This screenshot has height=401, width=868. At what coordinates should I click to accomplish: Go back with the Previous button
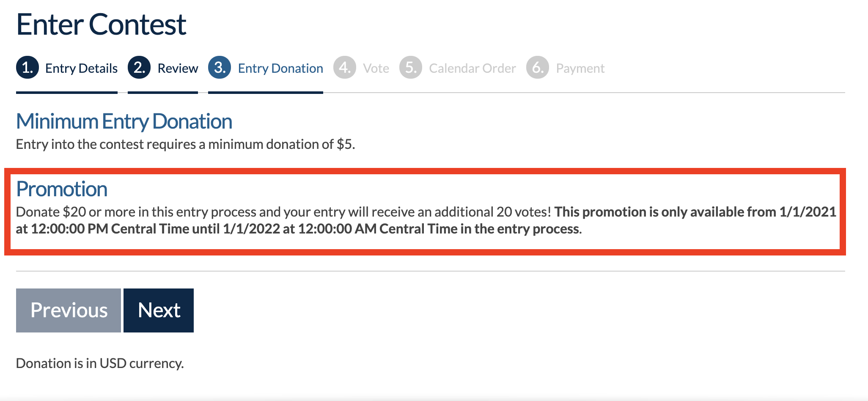point(69,310)
